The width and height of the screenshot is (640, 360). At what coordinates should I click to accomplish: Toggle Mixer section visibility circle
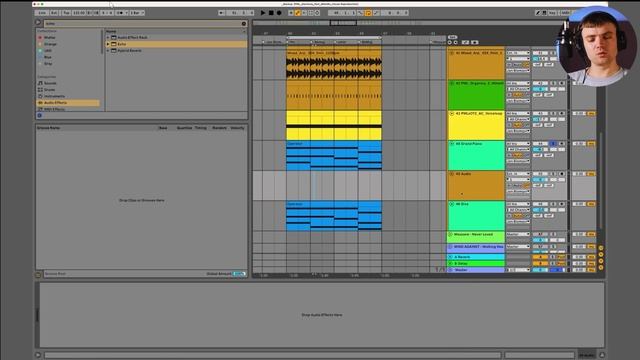[x=601, y=261]
